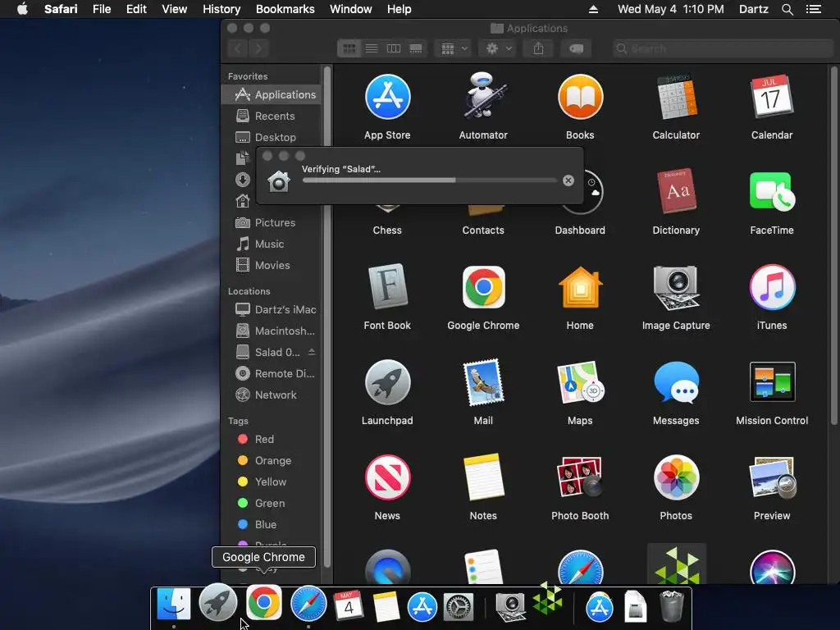The height and width of the screenshot is (630, 840).
Task: Open the Action gear dropdown menu
Action: (498, 48)
